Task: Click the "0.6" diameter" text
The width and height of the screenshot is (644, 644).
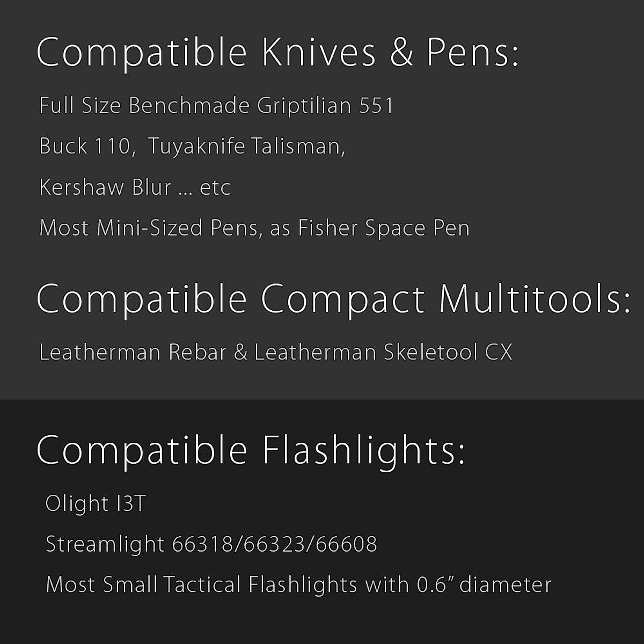Action: click(484, 584)
